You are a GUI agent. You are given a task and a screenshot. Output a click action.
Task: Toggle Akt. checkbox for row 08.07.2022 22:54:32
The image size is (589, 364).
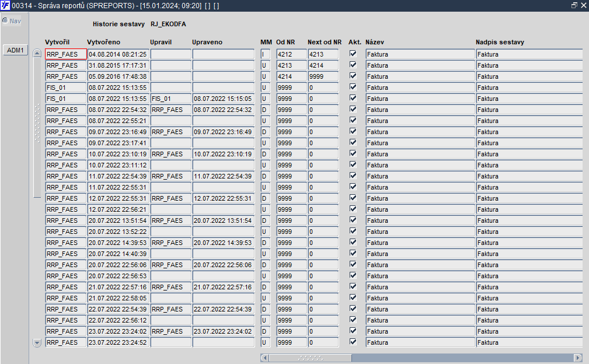click(x=353, y=109)
